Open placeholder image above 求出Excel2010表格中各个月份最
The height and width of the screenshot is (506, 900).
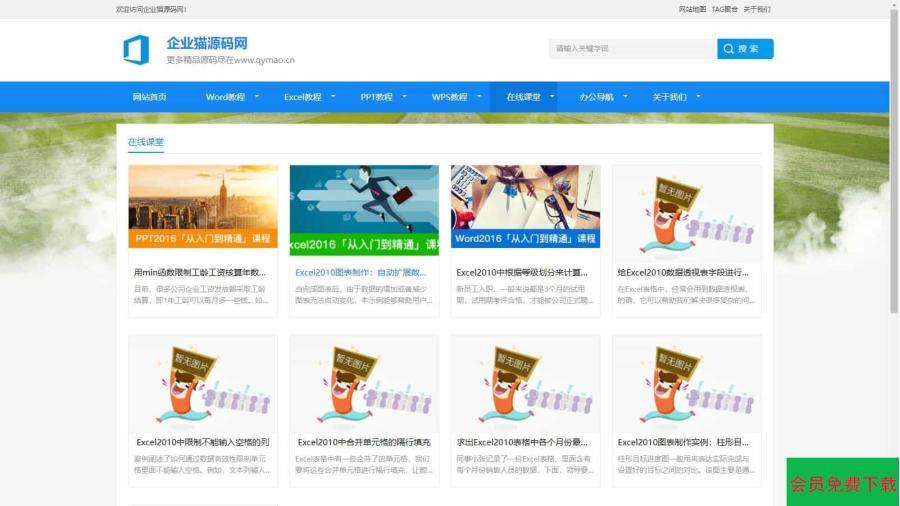click(525, 384)
